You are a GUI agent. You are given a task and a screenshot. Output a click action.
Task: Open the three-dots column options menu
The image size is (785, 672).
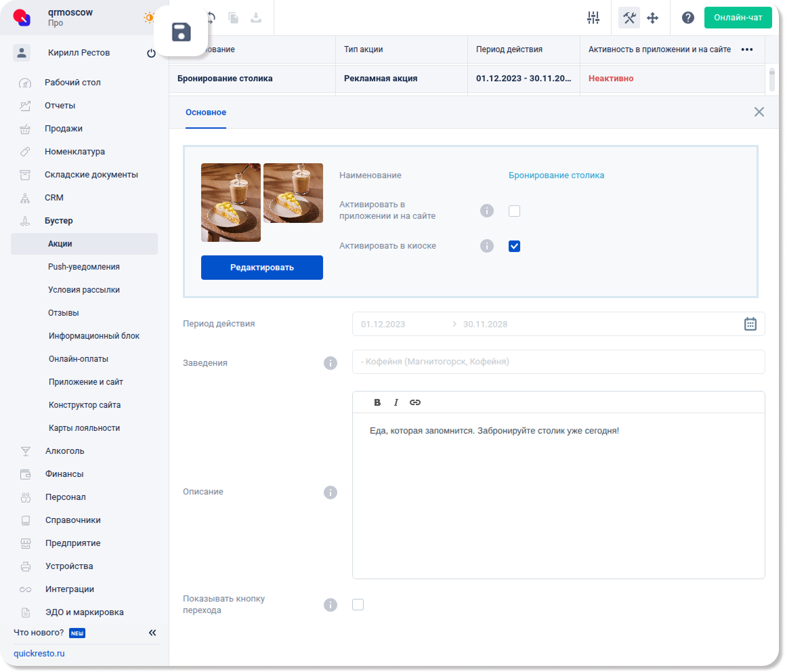[x=747, y=49]
